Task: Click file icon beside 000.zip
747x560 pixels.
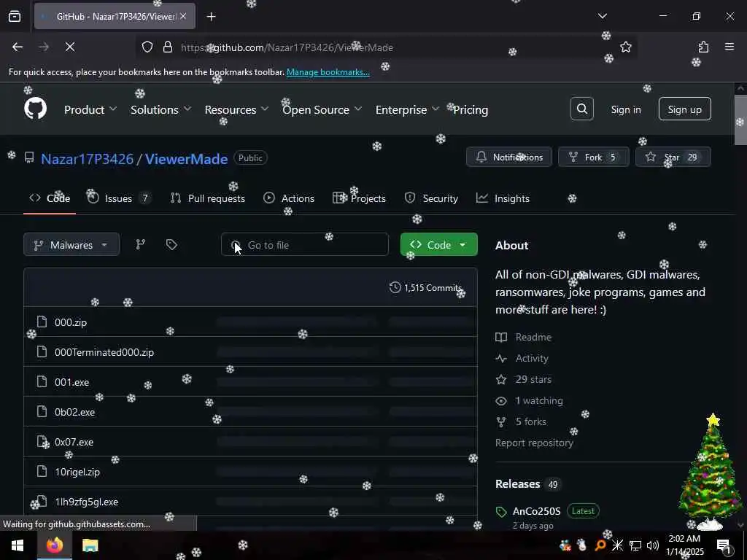Action: [x=42, y=322]
